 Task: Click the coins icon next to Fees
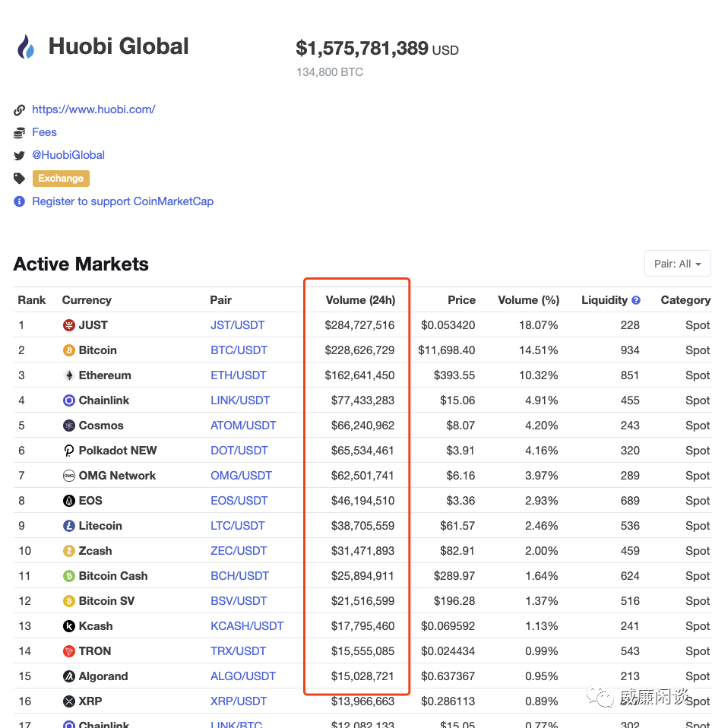pyautogui.click(x=19, y=133)
